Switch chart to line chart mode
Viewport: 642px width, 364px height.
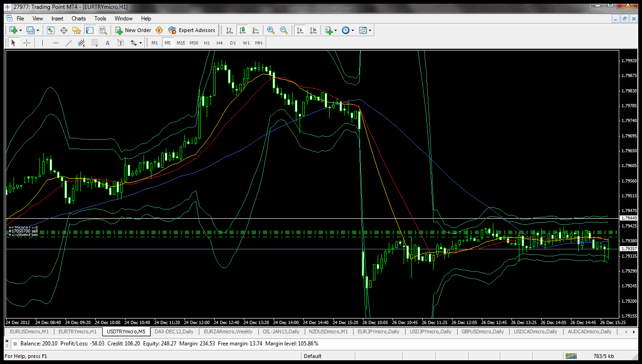[255, 30]
